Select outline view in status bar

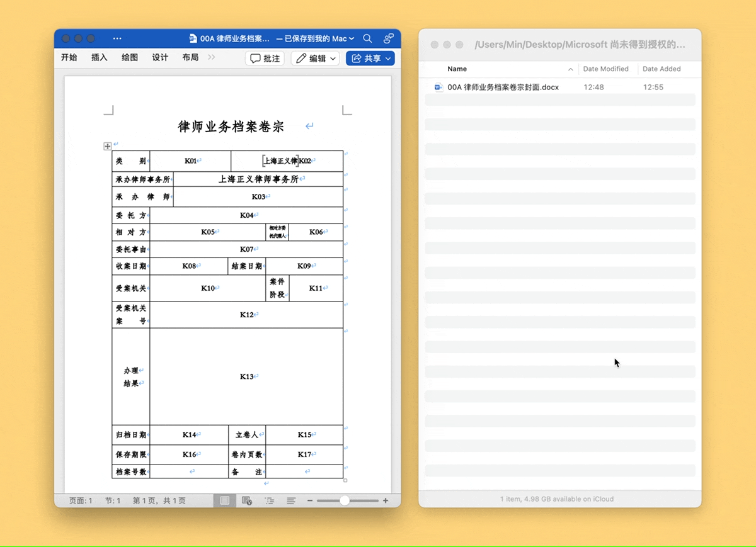[x=269, y=500]
